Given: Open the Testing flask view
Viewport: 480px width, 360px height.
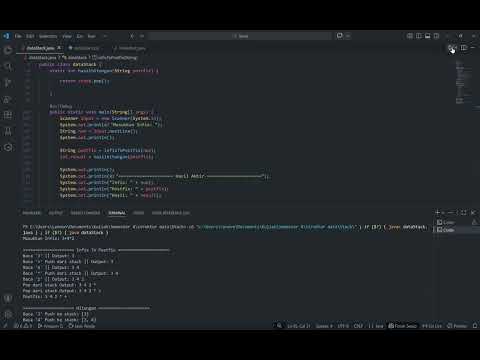Looking at the screenshot, I should click(8, 131).
